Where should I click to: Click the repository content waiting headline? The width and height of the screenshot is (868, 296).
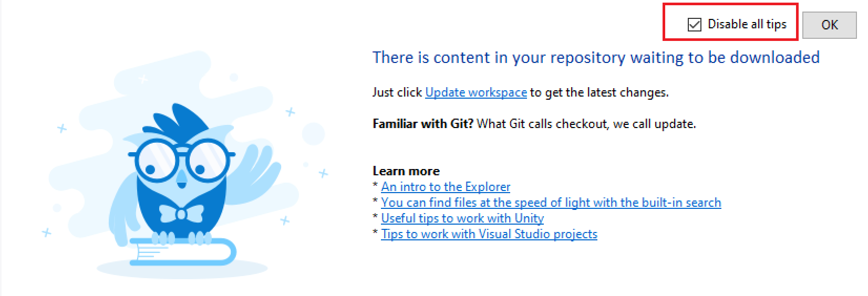[596, 57]
